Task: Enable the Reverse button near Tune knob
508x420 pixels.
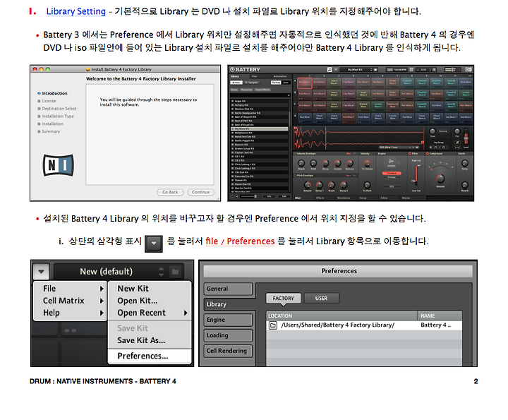Action: click(443, 131)
